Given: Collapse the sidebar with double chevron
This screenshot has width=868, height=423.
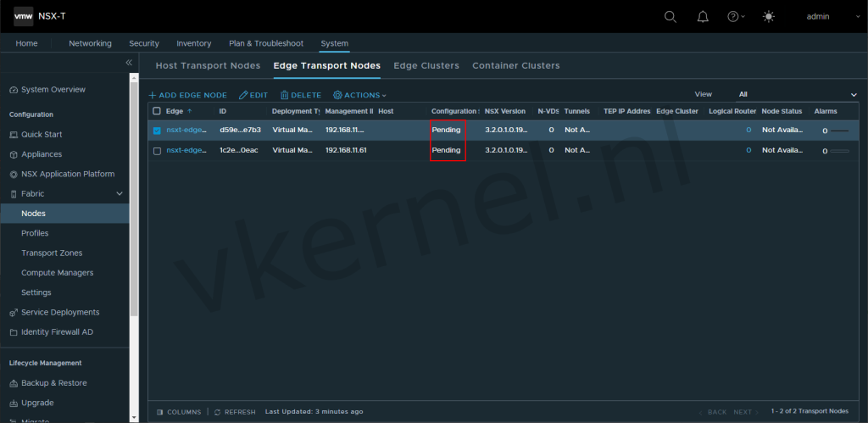Looking at the screenshot, I should 129,63.
